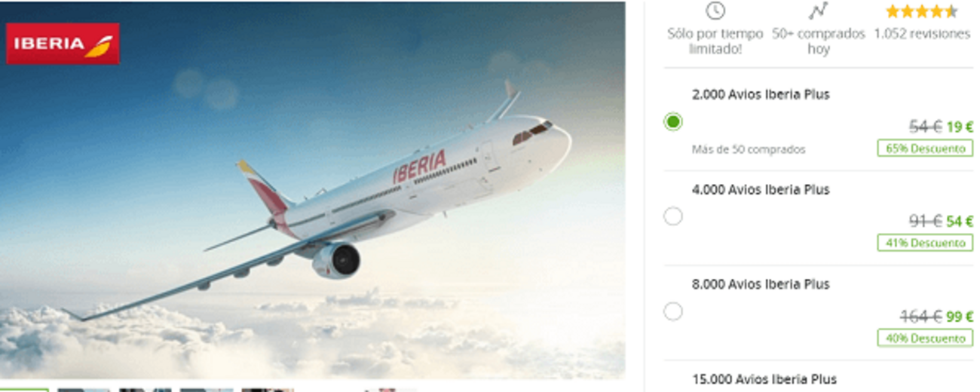Select the 2.000 Avios radio button
Screen dimensions: 980x392
pyautogui.click(x=673, y=121)
